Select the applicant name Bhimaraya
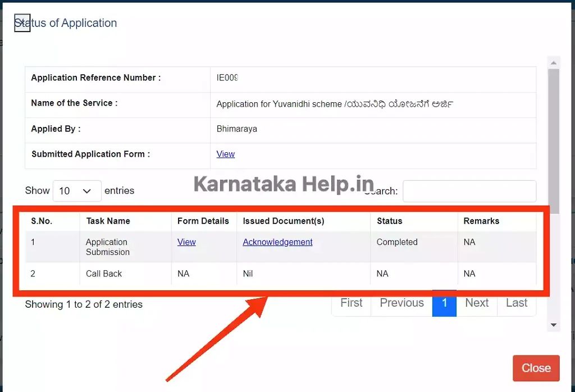Image resolution: width=575 pixels, height=392 pixels. (236, 129)
